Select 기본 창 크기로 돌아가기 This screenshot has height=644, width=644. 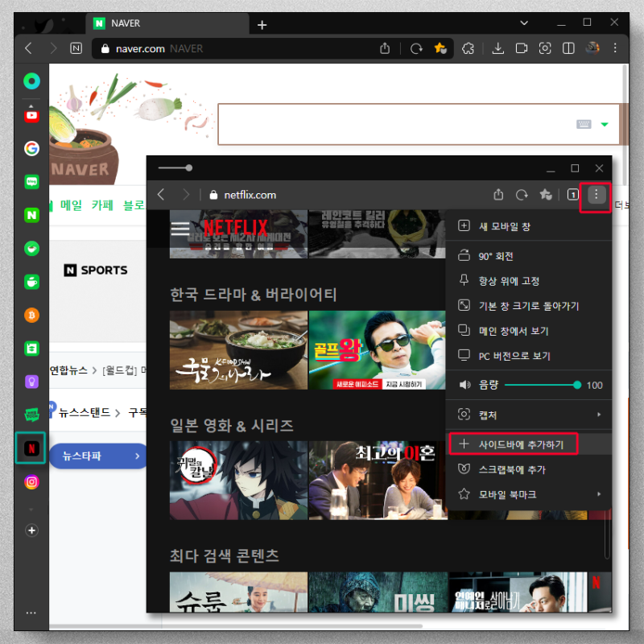[529, 306]
